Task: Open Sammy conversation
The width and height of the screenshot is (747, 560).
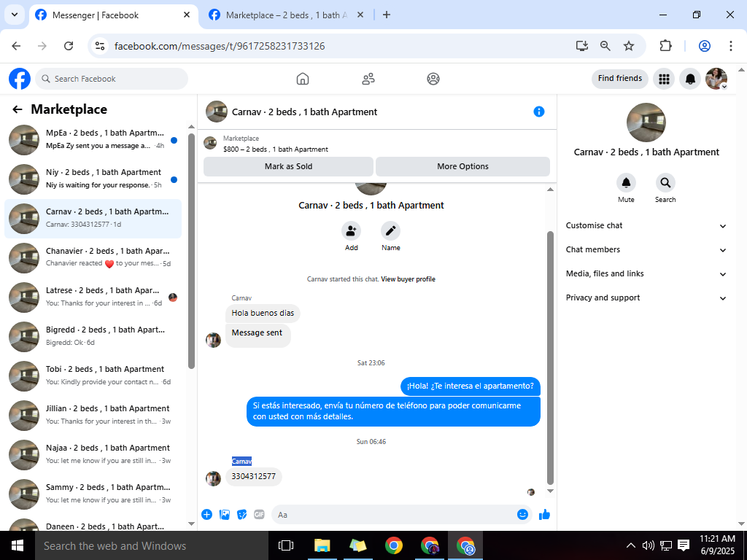Action: [93, 494]
